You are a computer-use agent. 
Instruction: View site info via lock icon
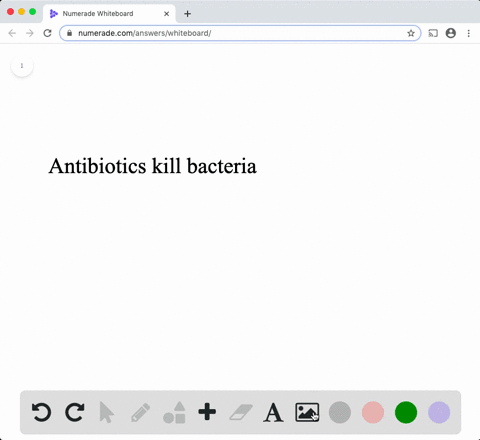[x=69, y=33]
